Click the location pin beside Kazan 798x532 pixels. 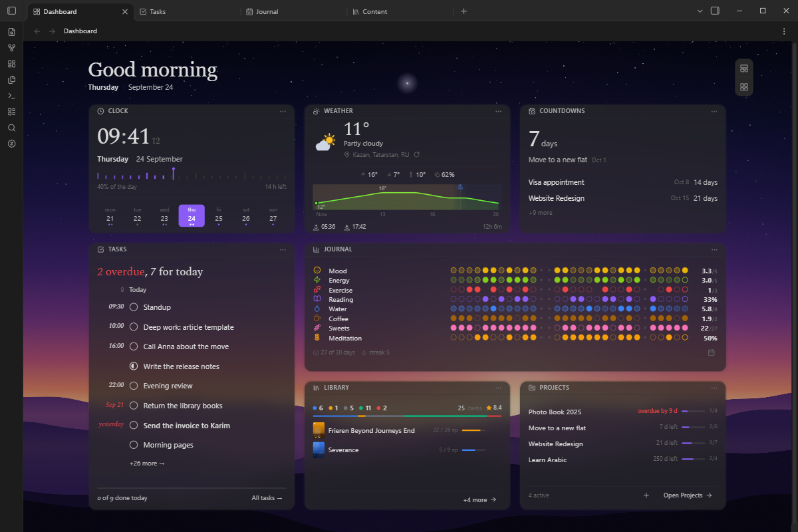tap(347, 155)
